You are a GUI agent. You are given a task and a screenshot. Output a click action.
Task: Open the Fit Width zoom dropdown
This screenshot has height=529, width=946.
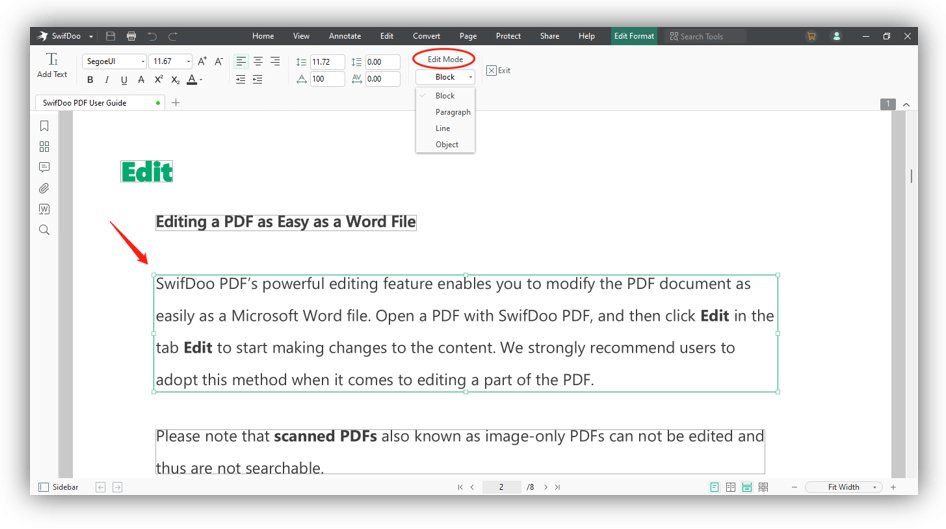(x=843, y=487)
